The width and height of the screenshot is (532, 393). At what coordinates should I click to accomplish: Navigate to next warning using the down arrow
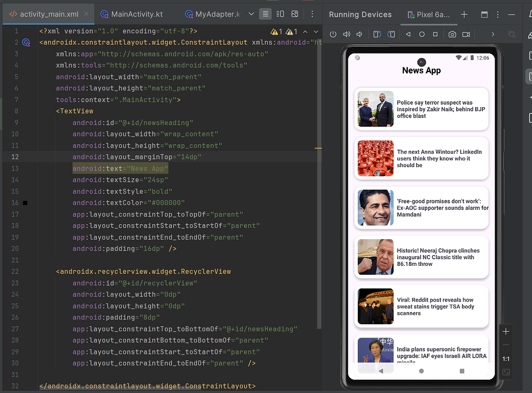coord(316,31)
